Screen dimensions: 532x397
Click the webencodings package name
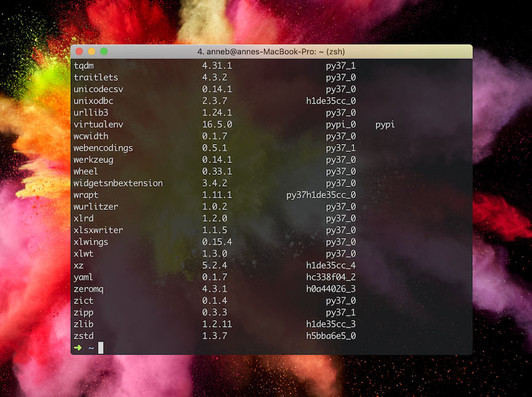103,148
